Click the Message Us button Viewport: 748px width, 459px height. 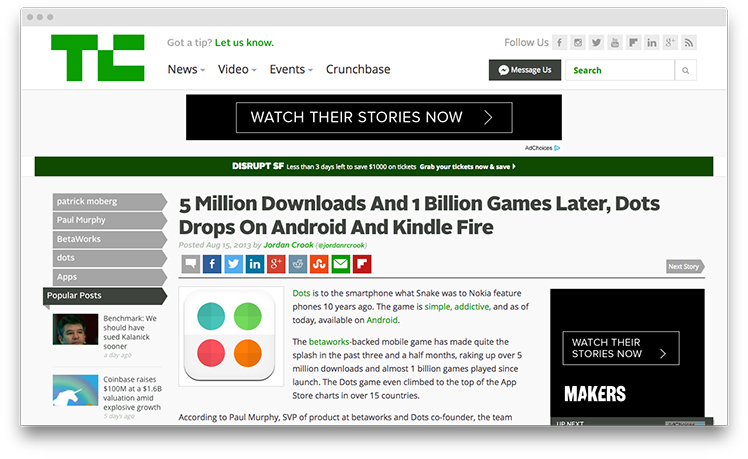pyautogui.click(x=525, y=70)
